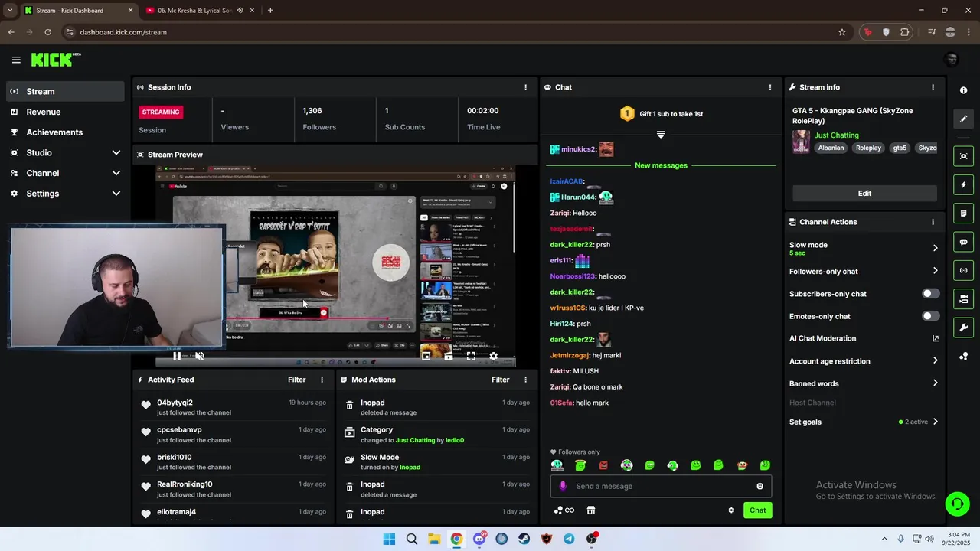Viewport: 980px width, 551px height.
Task: Reload the browser page
Action: pos(47,32)
